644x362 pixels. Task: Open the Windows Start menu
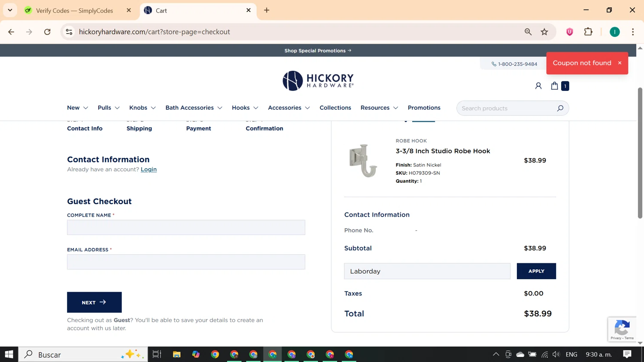(x=9, y=354)
